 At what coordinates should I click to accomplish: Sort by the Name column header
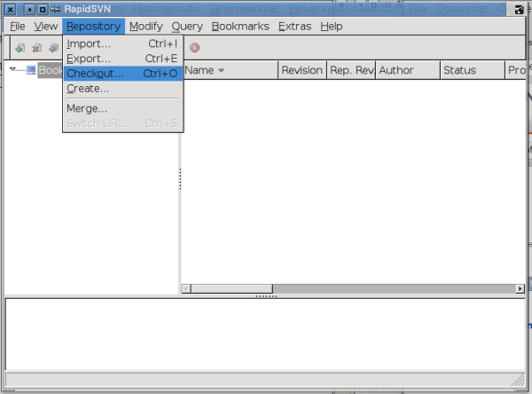(x=231, y=70)
